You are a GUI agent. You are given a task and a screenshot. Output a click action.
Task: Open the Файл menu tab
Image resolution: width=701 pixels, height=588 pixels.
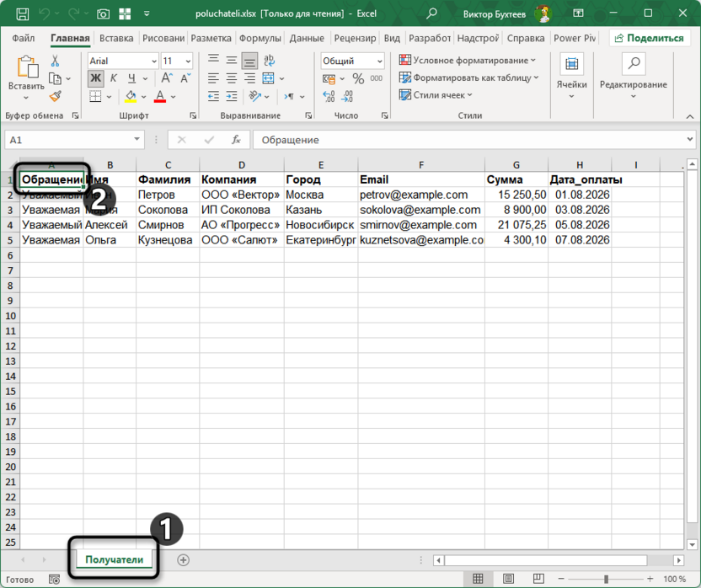[24, 39]
